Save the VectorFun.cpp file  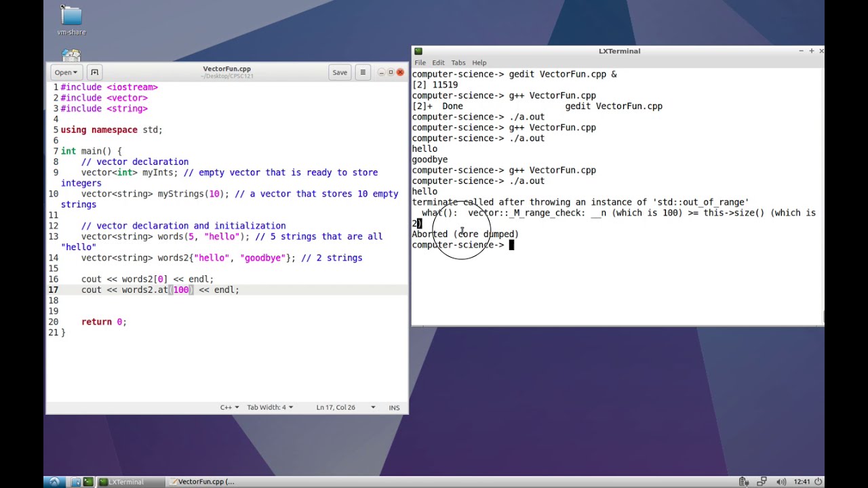340,73
